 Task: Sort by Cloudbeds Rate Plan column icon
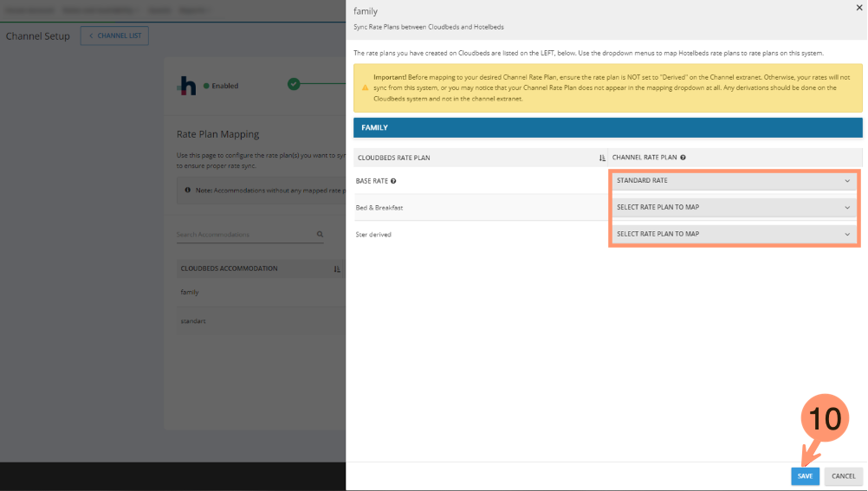coord(602,158)
